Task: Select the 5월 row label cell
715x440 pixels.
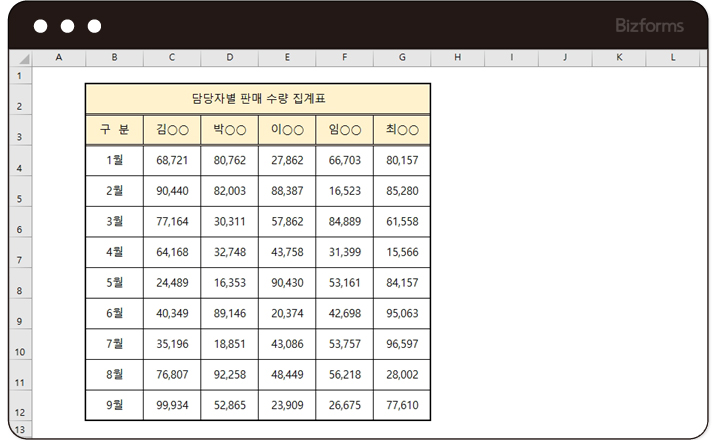Action: pyautogui.click(x=114, y=283)
